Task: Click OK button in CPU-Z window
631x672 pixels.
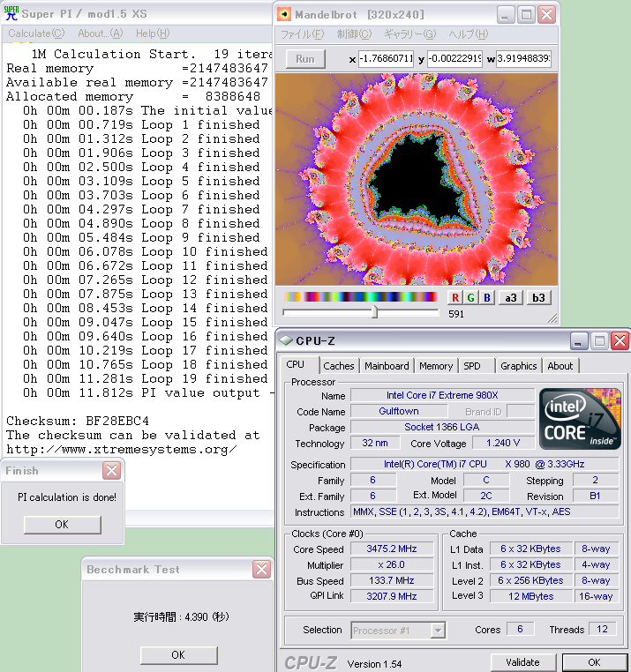Action: tap(594, 662)
